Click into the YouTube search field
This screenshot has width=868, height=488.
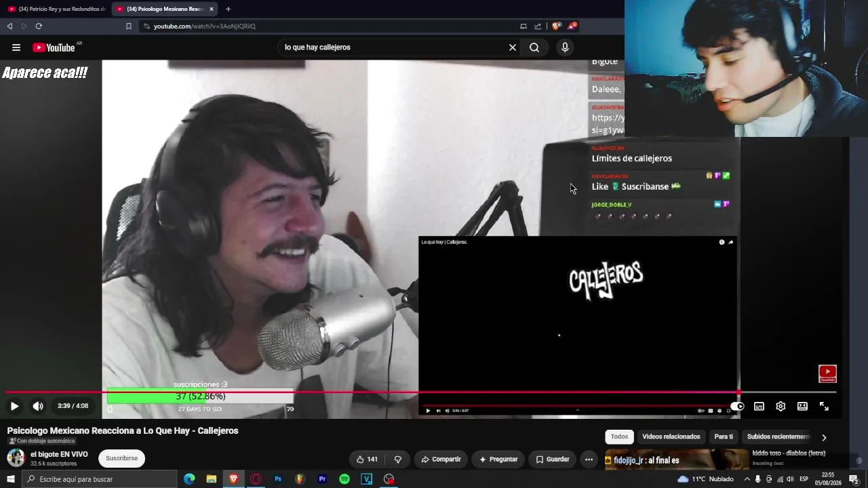393,47
